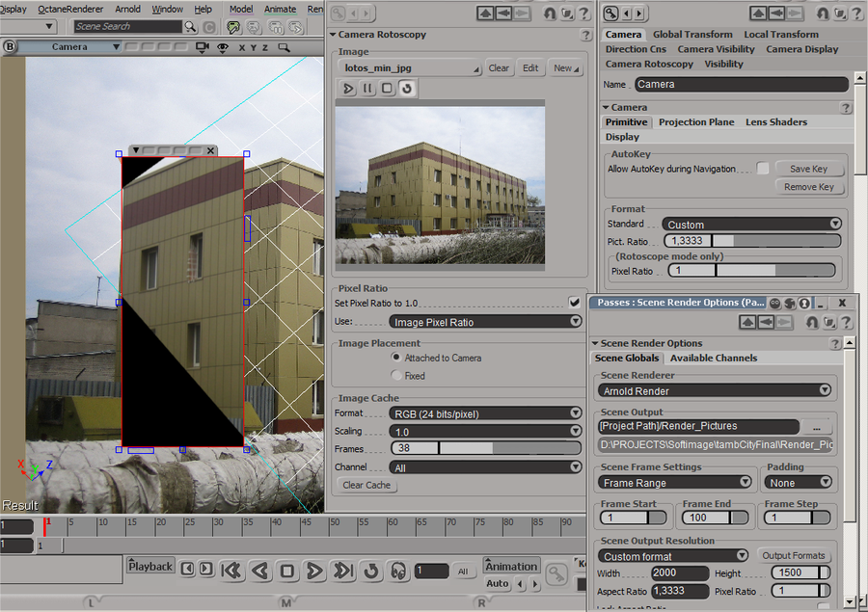
Task: Open the Arnold menu
Action: tap(127, 9)
